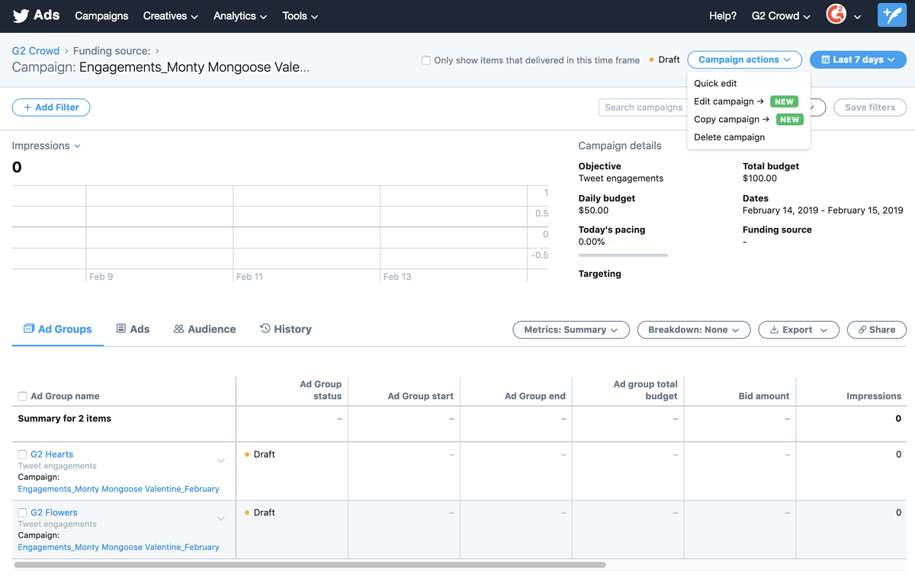Expand the G2 Hearts row chevron
The height and width of the screenshot is (588, 915).
pos(220,461)
